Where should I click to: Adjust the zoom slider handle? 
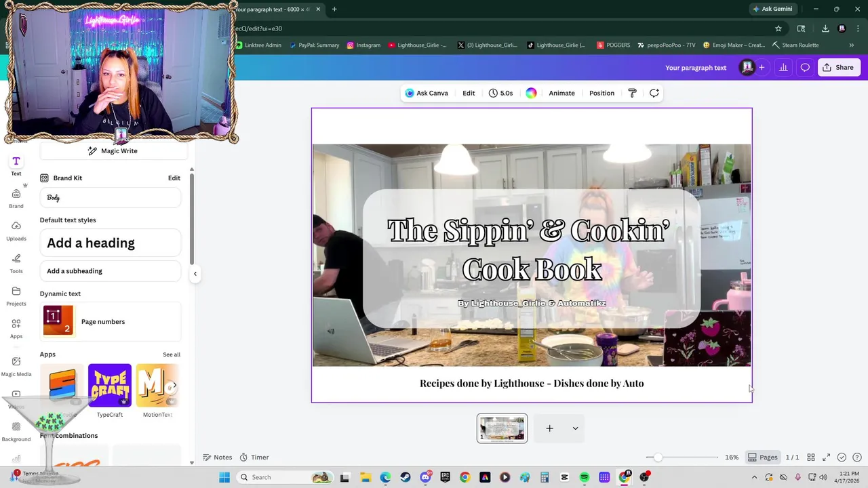(658, 457)
